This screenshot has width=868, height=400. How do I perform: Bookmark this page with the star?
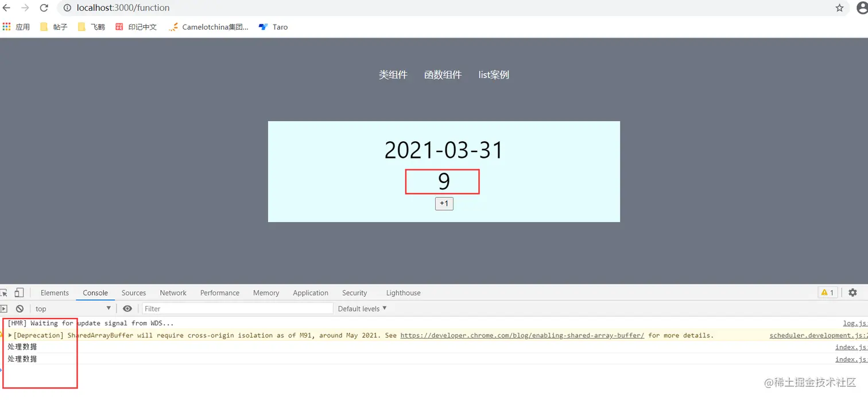coord(839,8)
